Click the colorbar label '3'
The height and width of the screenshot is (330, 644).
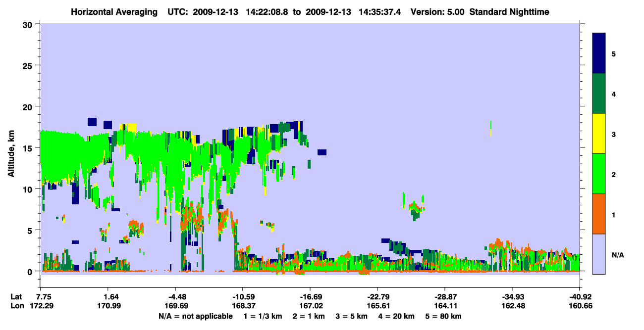pos(613,134)
